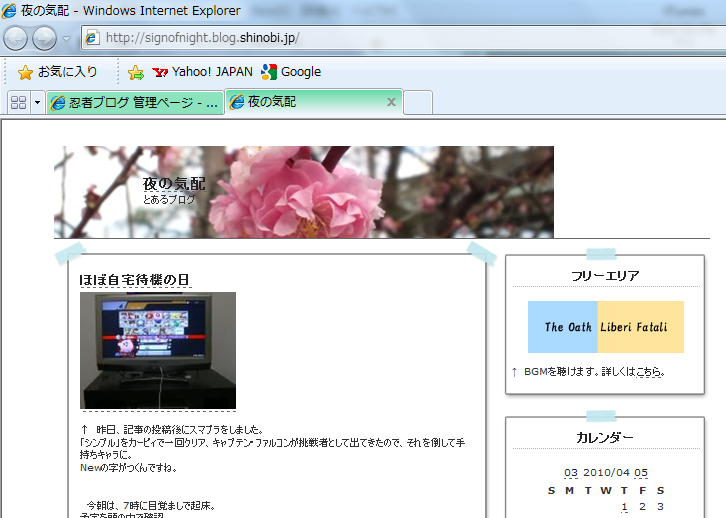
Task: Click the フリーエリア heading text
Action: 605,276
